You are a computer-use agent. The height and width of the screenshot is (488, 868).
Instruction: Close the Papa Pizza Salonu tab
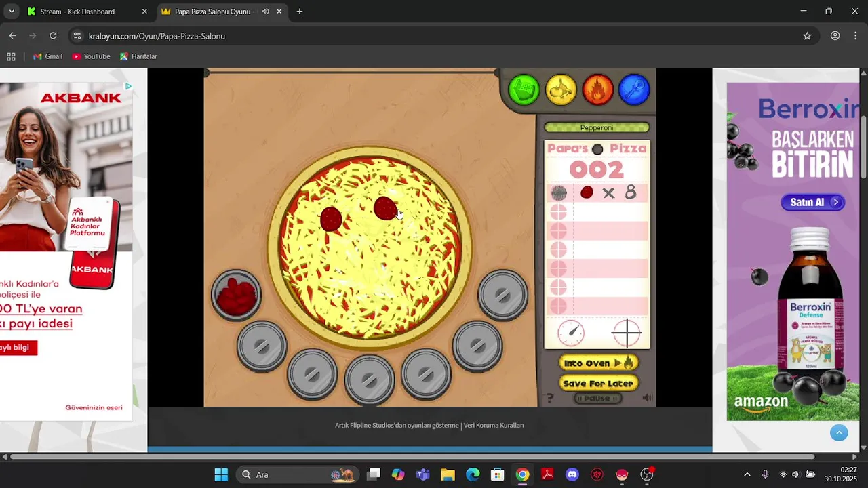tap(279, 12)
